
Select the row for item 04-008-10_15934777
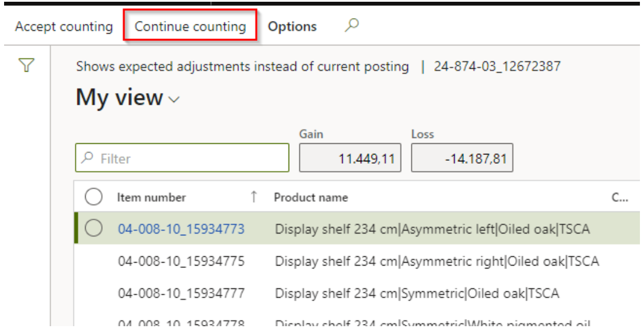(x=181, y=293)
